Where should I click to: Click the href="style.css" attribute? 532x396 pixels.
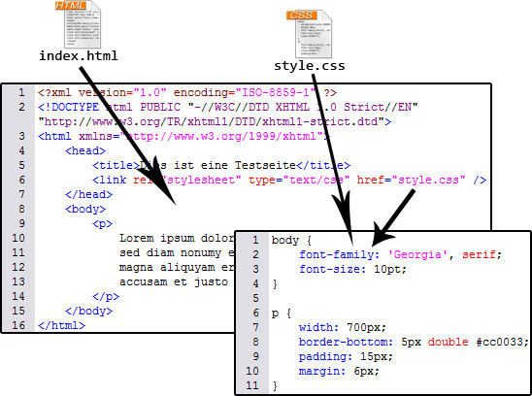pos(411,180)
